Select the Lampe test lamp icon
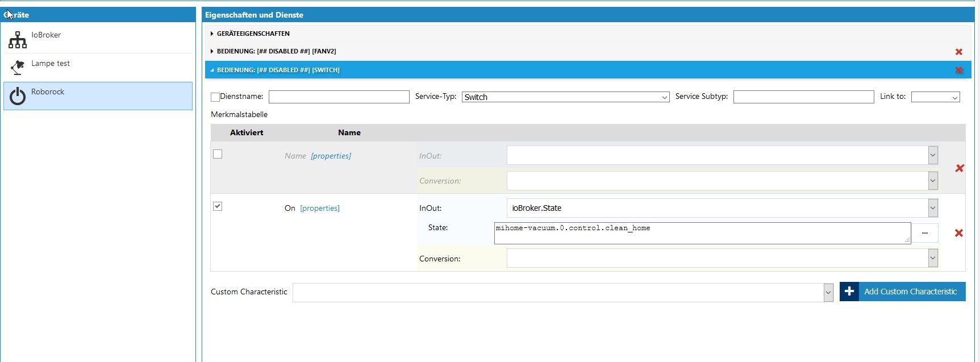The image size is (980, 362). pyautogui.click(x=18, y=68)
